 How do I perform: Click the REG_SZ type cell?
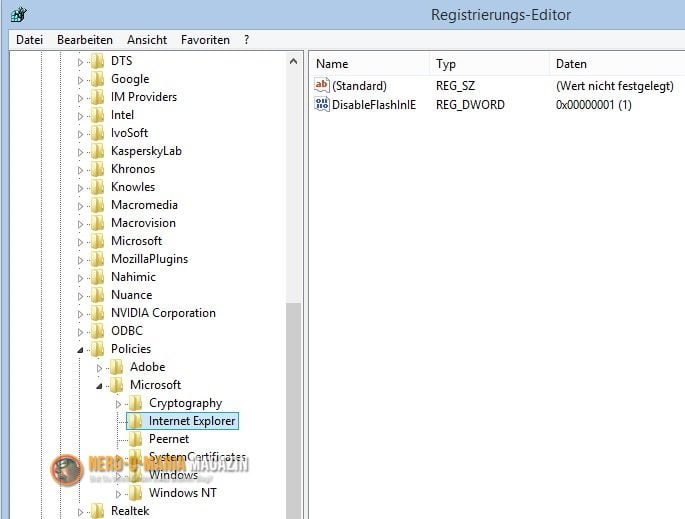(455, 86)
